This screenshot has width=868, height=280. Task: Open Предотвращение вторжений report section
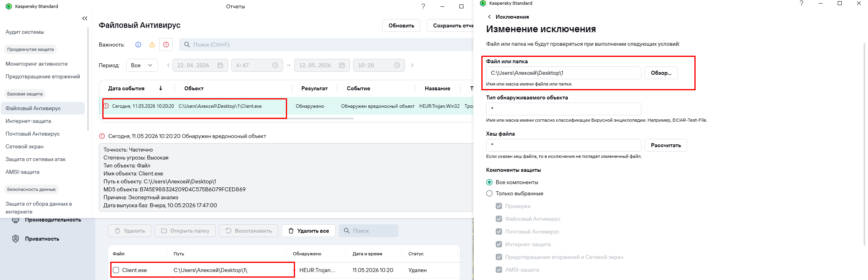point(43,76)
